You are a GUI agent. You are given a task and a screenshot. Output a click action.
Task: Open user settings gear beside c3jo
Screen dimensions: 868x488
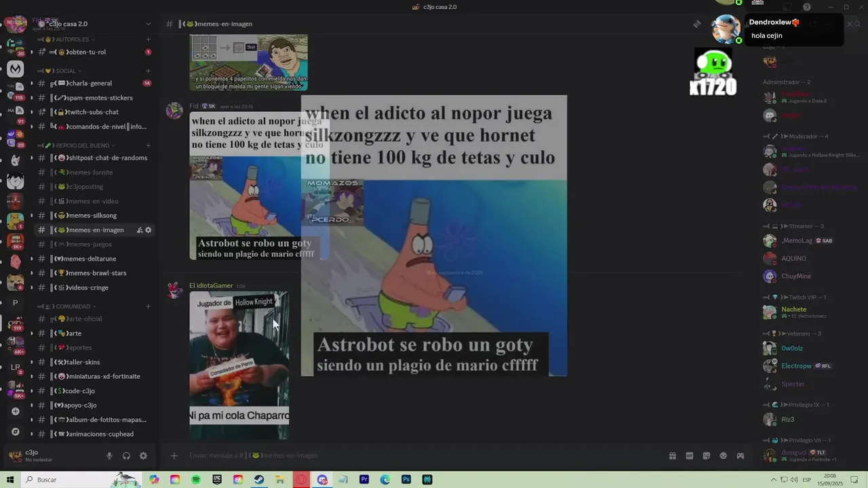pyautogui.click(x=143, y=456)
